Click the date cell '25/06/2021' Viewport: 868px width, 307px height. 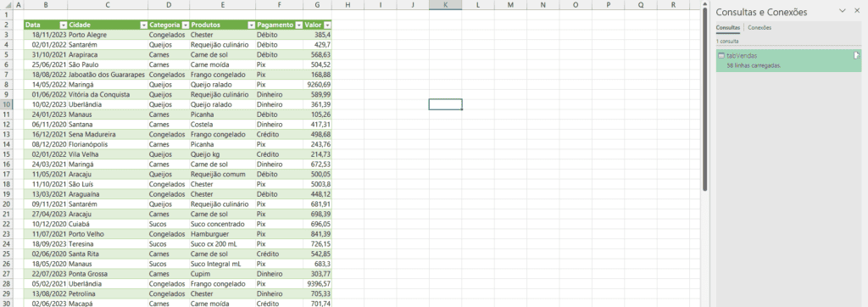46,64
